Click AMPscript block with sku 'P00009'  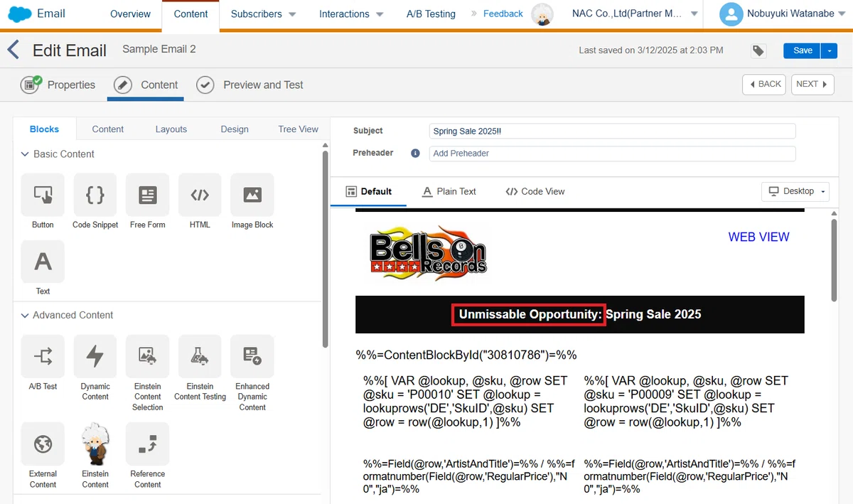(x=686, y=402)
